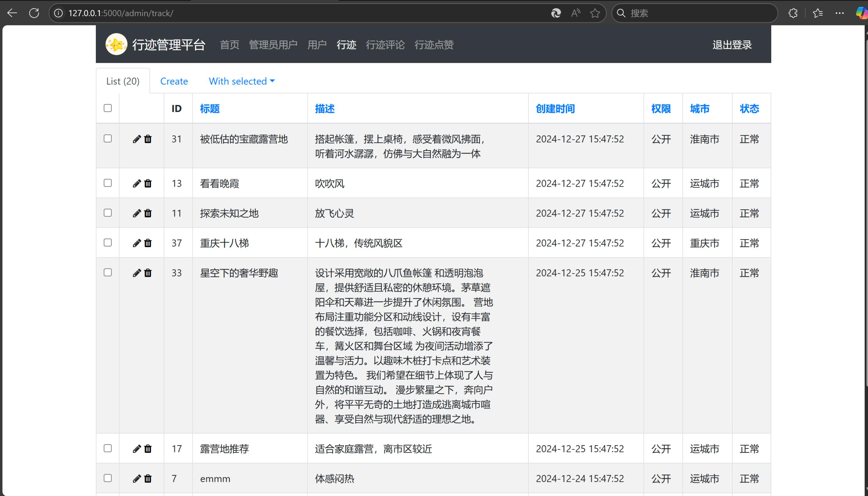Click 退出登录 to log out
Image resolution: width=868 pixels, height=496 pixels.
tap(731, 45)
